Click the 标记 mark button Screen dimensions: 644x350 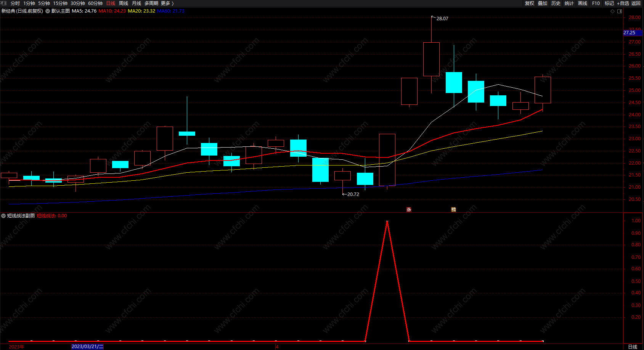tap(609, 3)
